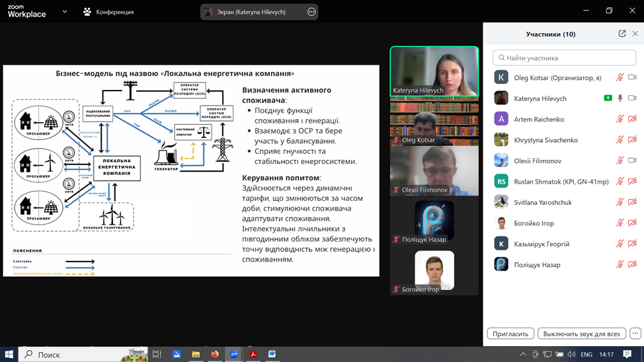Screen dimensions: 644x362
Task: Click Поліщук Назар's muted microphone in list
Action: pyautogui.click(x=620, y=265)
